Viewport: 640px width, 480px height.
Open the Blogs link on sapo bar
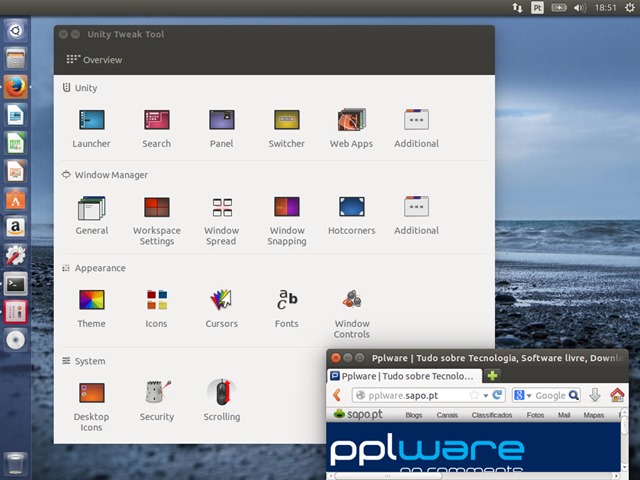(413, 415)
